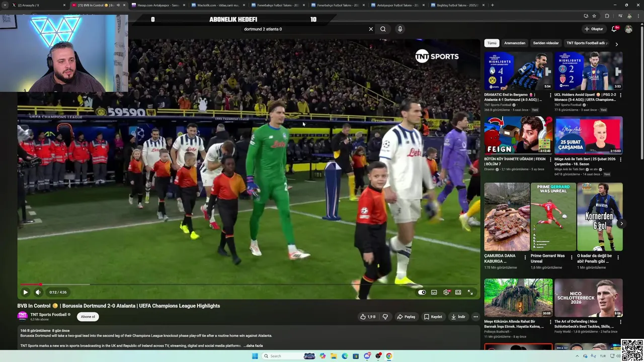Show more filter chips with right arrow
The image size is (644, 362).
[x=616, y=44]
